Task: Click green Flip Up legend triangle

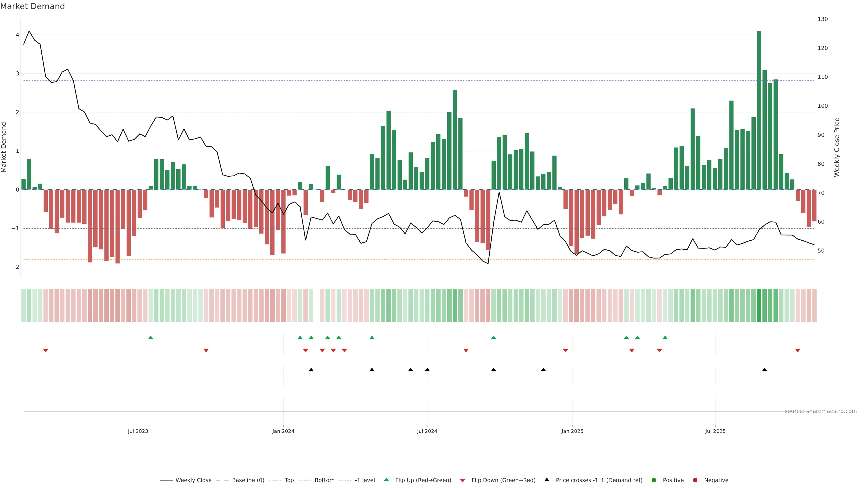Action: tap(387, 480)
